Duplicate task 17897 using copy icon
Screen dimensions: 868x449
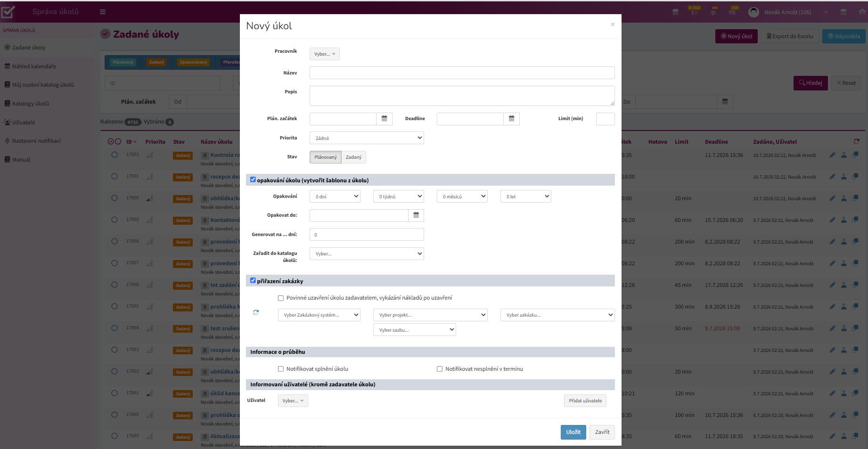855,263
